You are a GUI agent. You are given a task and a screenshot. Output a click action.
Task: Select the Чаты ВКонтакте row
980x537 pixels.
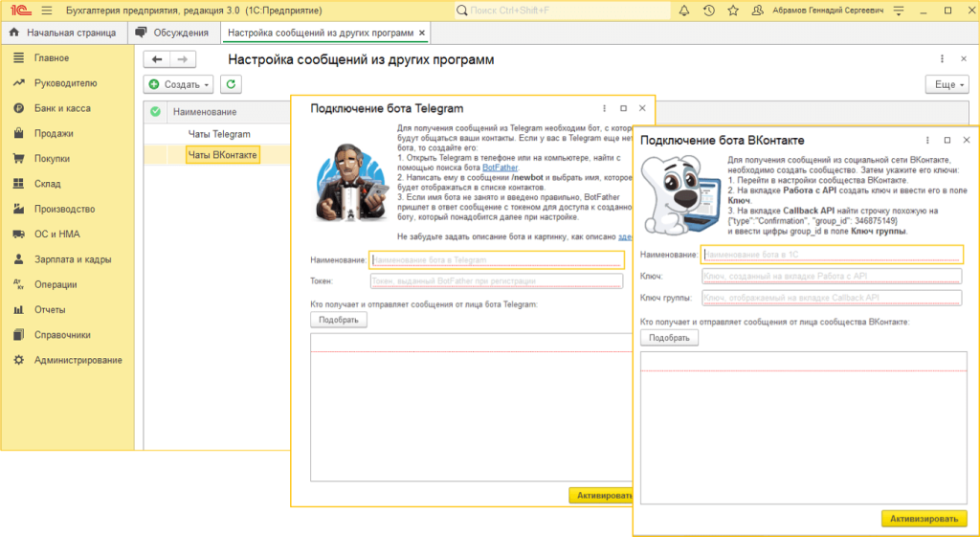(x=217, y=155)
